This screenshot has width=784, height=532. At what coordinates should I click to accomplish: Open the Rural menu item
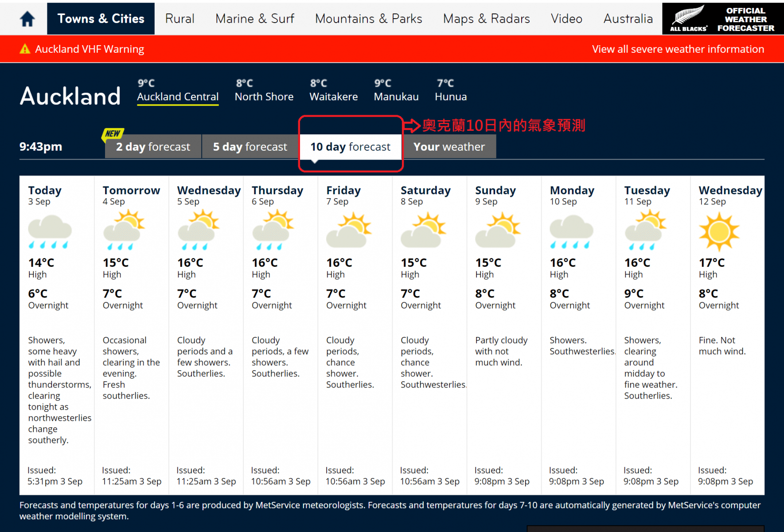tap(179, 19)
